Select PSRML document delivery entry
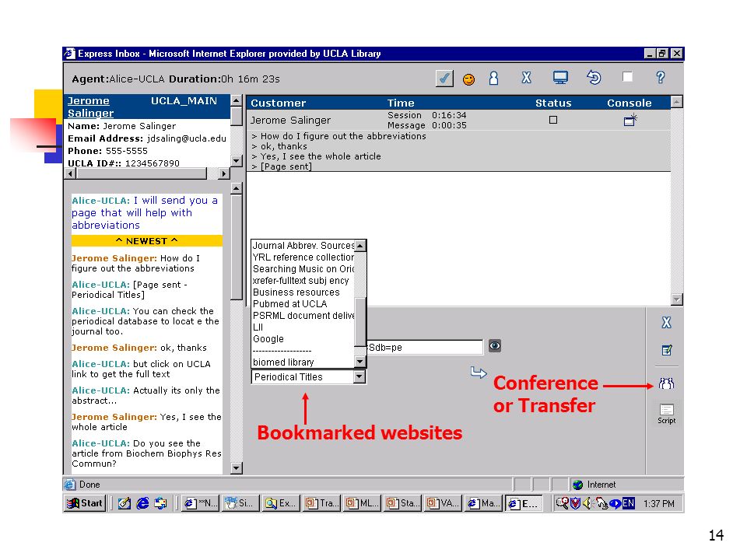 tap(303, 316)
